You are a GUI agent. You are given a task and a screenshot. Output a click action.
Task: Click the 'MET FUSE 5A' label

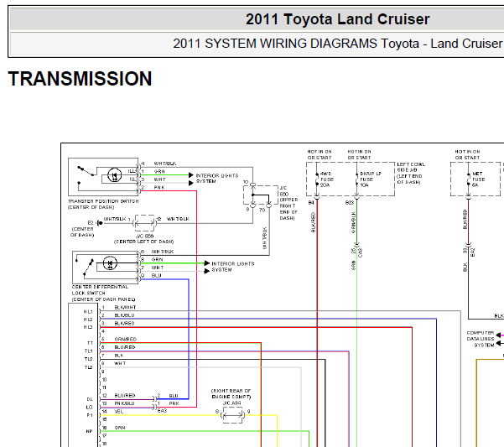[x=478, y=179]
